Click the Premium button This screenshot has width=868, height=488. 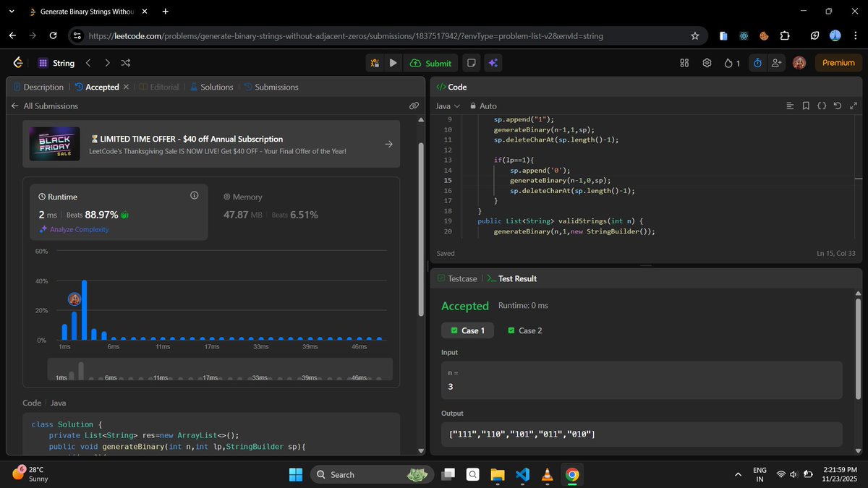838,63
